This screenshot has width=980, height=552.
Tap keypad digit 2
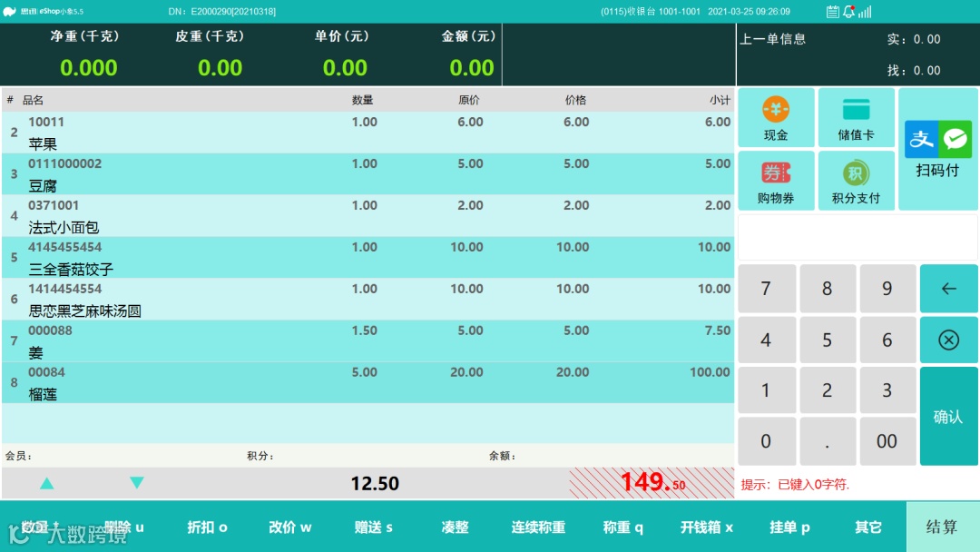click(x=827, y=390)
